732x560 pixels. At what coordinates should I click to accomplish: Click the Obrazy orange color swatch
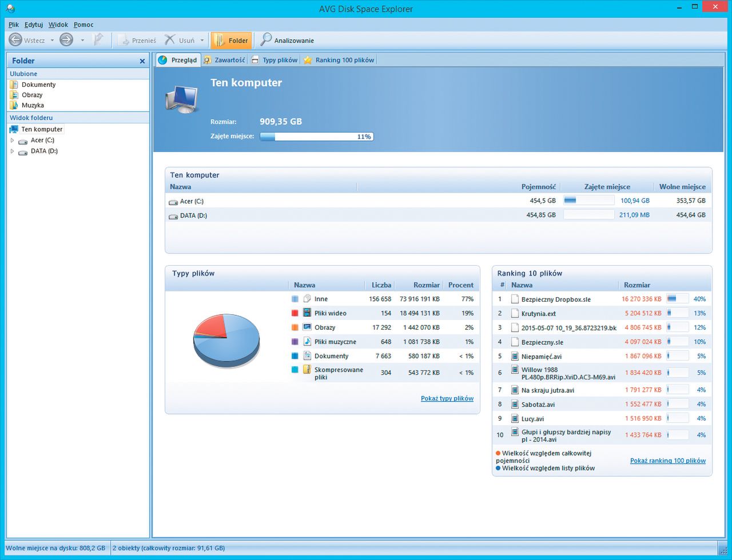(295, 327)
